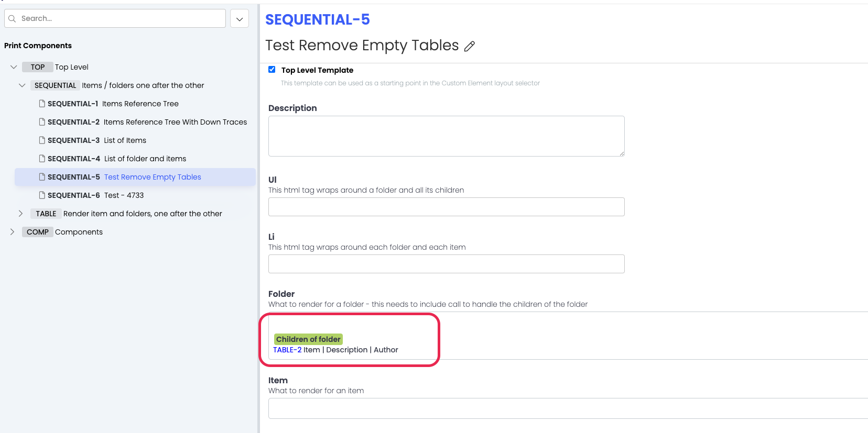
Task: Click the SEQUENTIAL-5 heading
Action: (x=318, y=19)
